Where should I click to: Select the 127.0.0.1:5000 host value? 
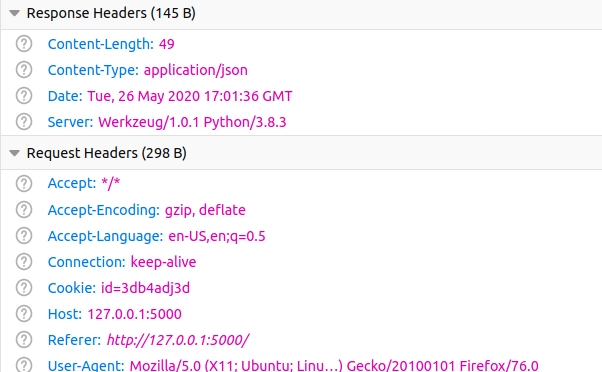pyautogui.click(x=134, y=314)
